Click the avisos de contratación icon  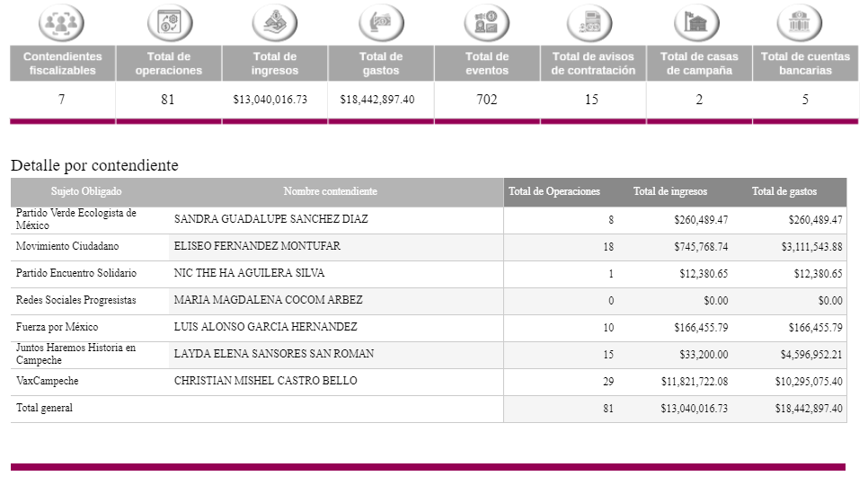pyautogui.click(x=589, y=22)
